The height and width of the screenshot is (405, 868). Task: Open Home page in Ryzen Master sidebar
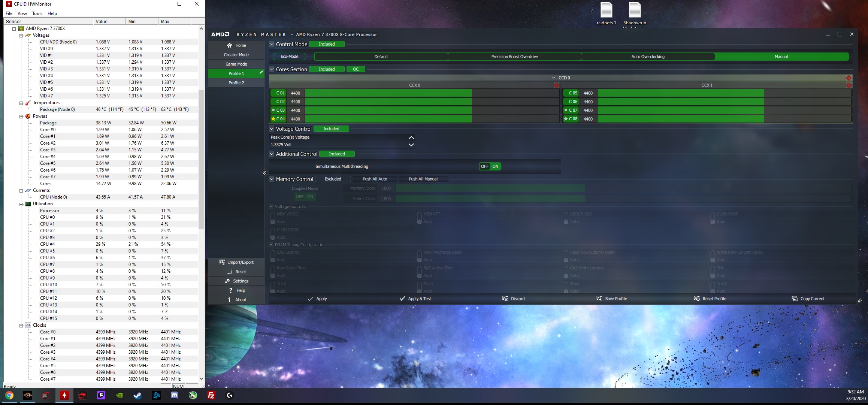point(236,45)
